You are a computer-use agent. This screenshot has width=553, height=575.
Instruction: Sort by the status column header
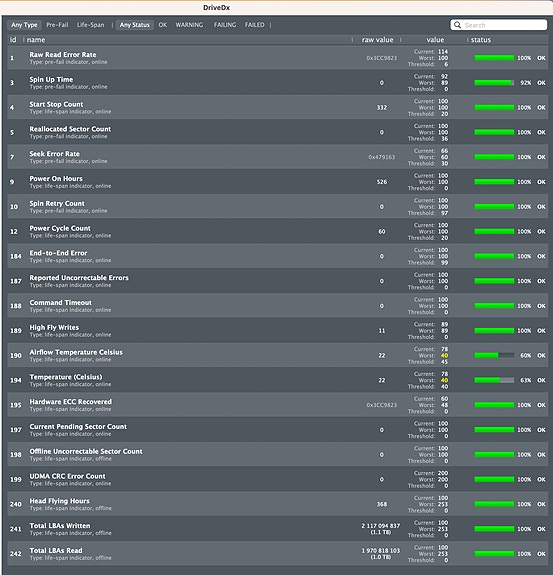pyautogui.click(x=481, y=40)
